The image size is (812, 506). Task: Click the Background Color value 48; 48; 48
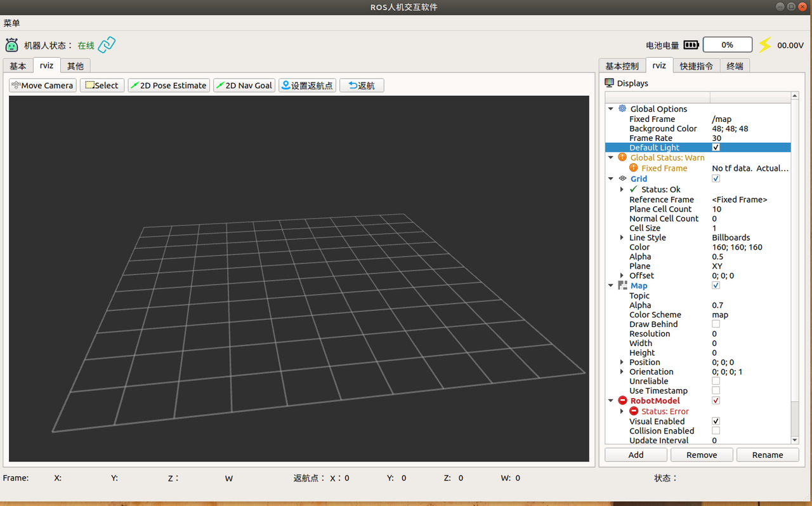(x=730, y=128)
